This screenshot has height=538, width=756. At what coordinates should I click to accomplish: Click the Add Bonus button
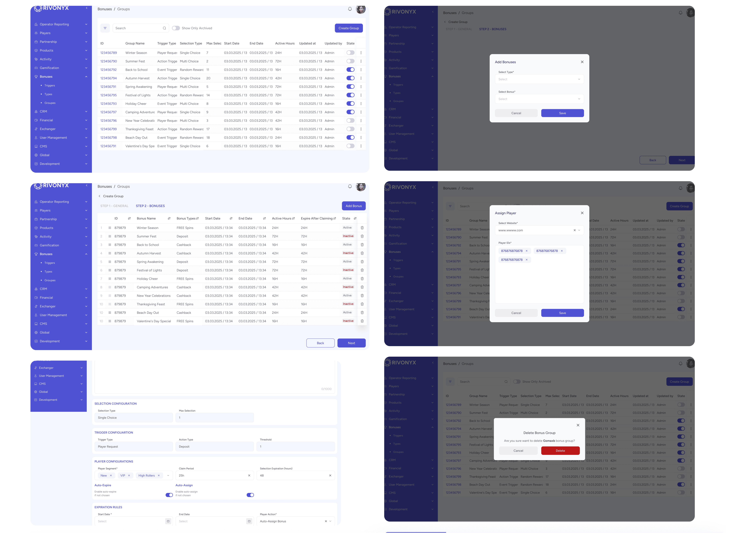pos(353,206)
